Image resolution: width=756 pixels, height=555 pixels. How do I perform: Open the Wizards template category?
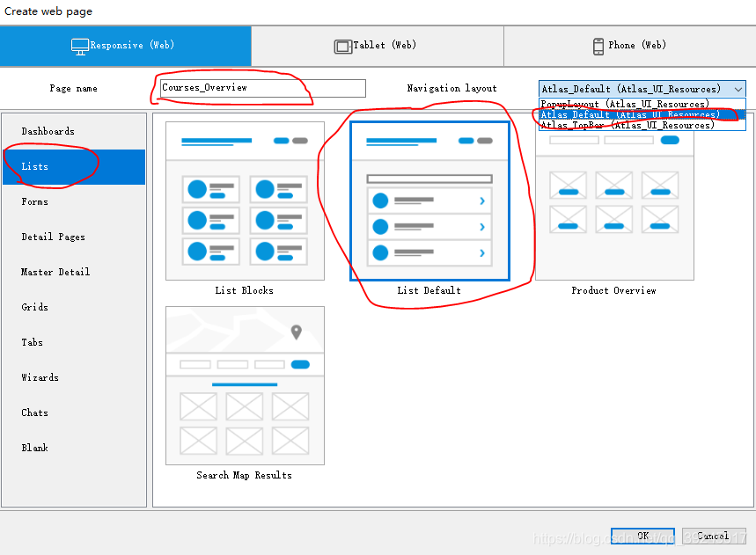pyautogui.click(x=40, y=378)
